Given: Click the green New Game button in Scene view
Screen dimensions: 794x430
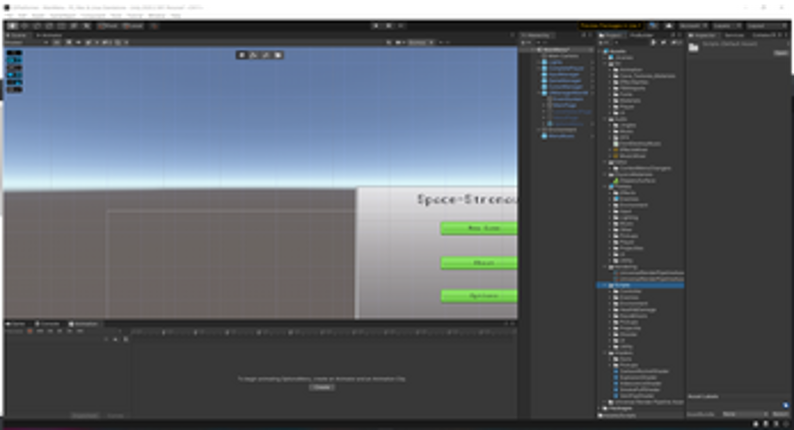Looking at the screenshot, I should (479, 228).
